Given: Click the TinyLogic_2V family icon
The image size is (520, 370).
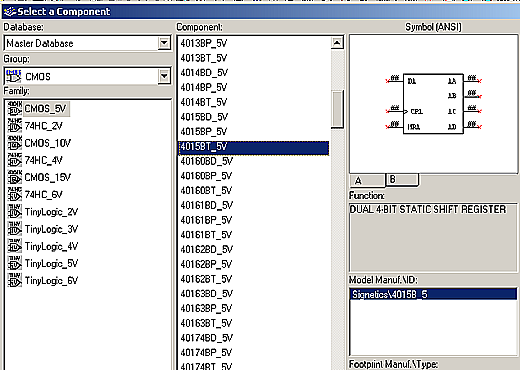Looking at the screenshot, I should [15, 212].
